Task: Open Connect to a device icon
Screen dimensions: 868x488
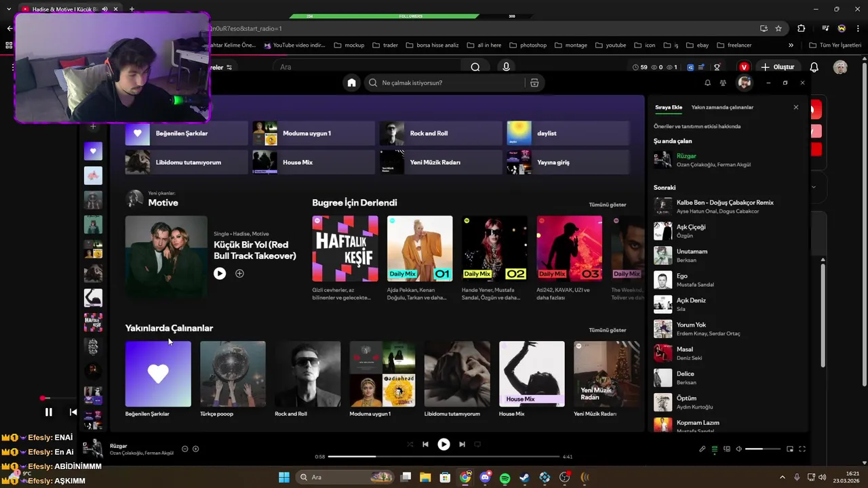Action: click(727, 449)
